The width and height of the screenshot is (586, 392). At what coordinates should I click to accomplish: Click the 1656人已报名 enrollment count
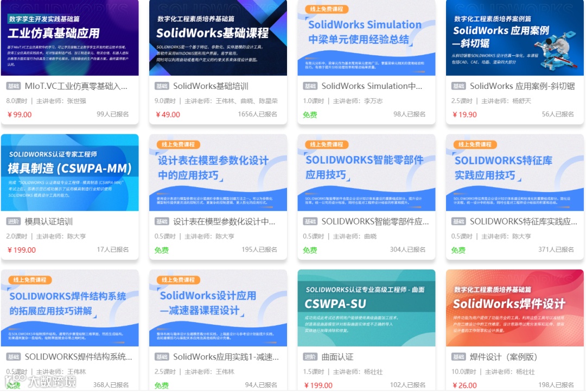(258, 114)
